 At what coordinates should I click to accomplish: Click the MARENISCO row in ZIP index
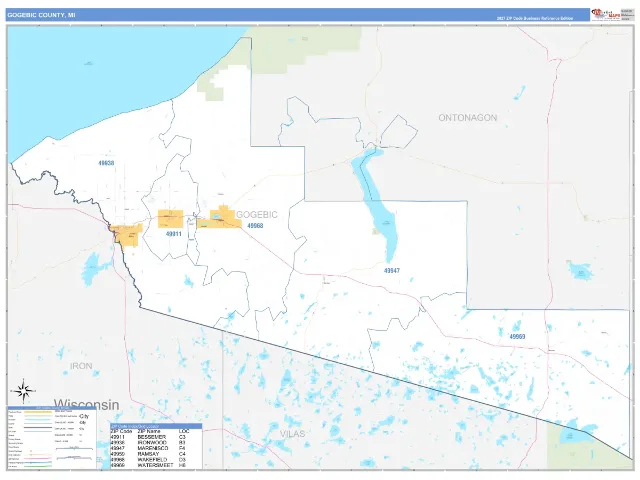pyautogui.click(x=156, y=448)
